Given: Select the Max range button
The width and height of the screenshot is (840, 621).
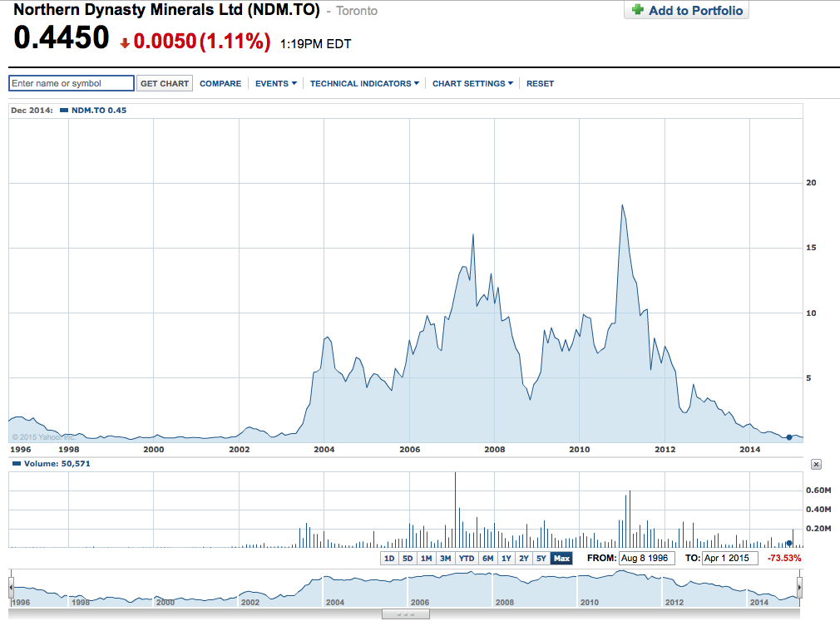Looking at the screenshot, I should point(561,559).
